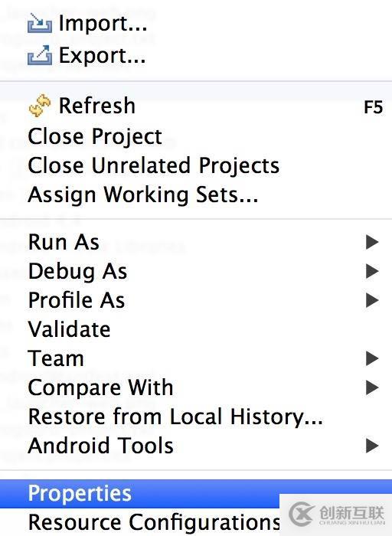
Task: Open the Team submenu arrow
Action: coord(372,358)
